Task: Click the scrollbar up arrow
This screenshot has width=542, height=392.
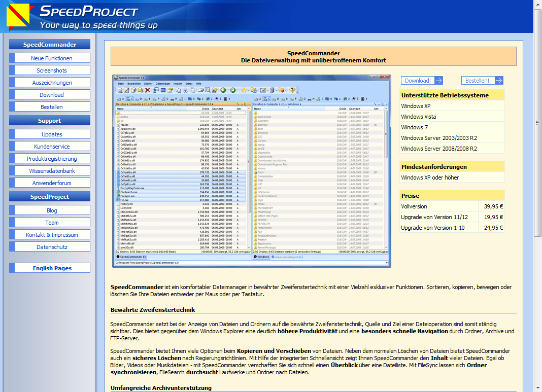Action: click(x=537, y=4)
